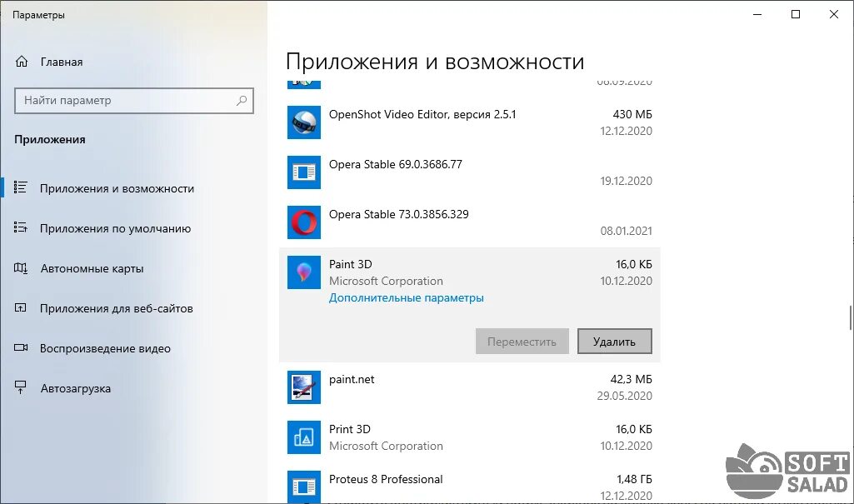This screenshot has height=504, width=854.
Task: Maximize the Параметры window
Action: tap(796, 15)
